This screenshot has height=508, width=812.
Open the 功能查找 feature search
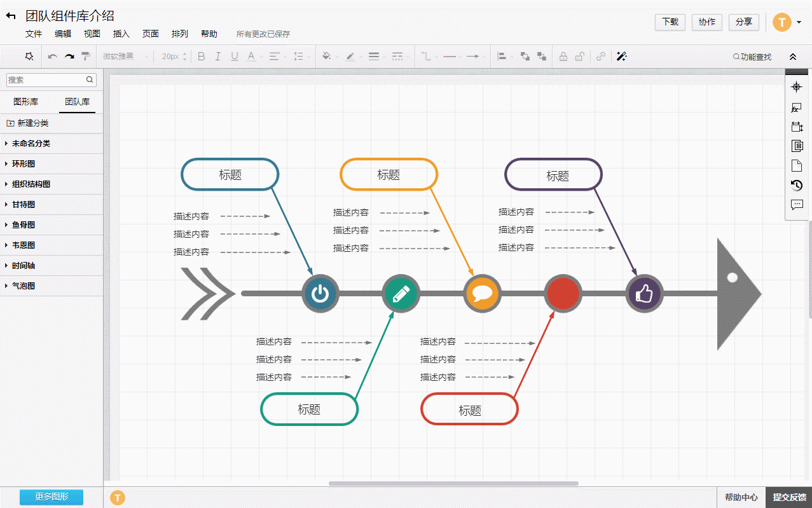(x=752, y=57)
